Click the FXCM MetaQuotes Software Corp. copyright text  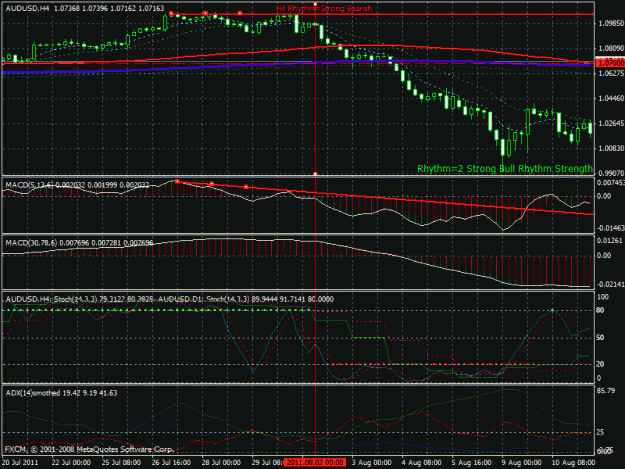(x=88, y=449)
